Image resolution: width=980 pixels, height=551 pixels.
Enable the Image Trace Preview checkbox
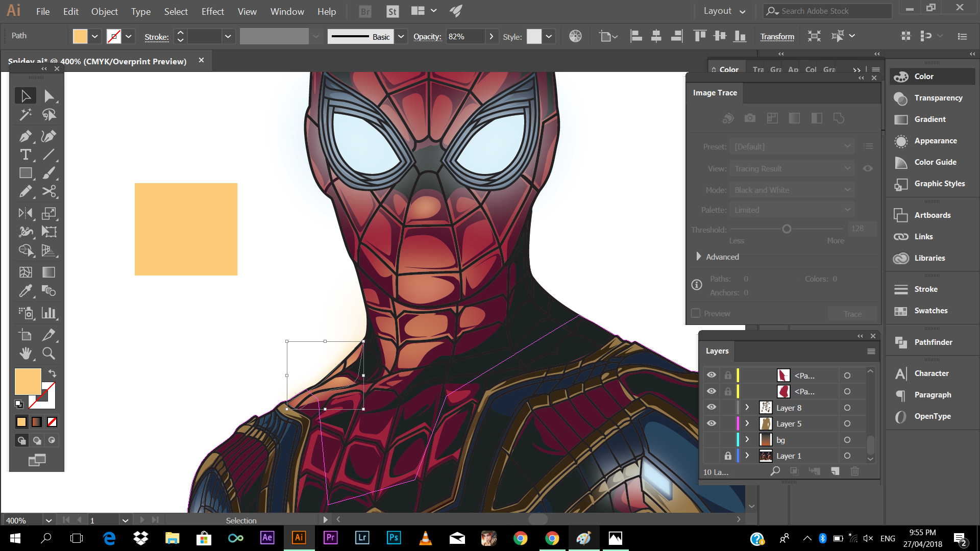pos(696,313)
